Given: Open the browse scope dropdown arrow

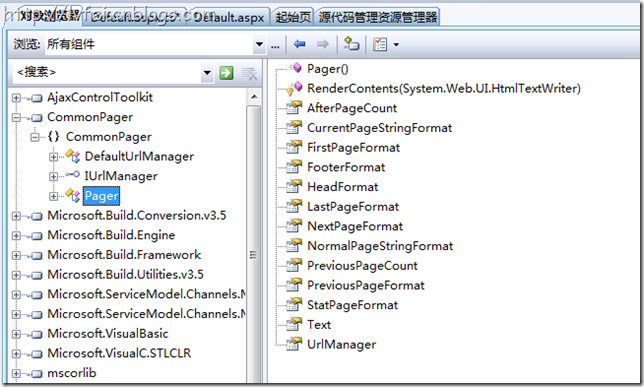Looking at the screenshot, I should [259, 44].
